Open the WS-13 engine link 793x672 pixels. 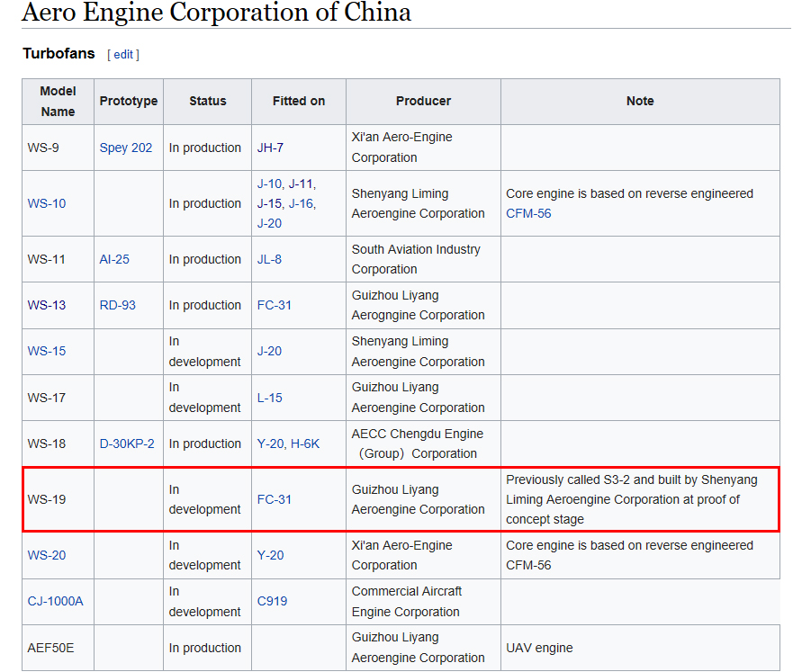click(x=47, y=305)
